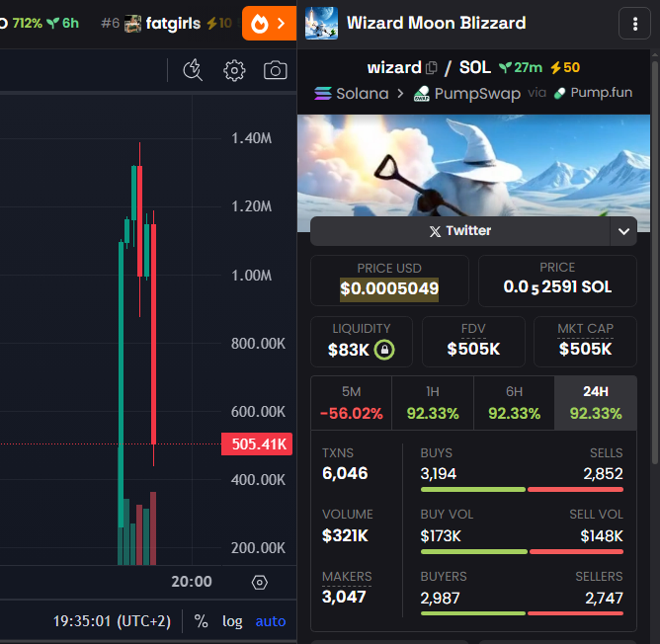Copy the wizard token address icon
This screenshot has height=644, width=660.
pos(432,67)
